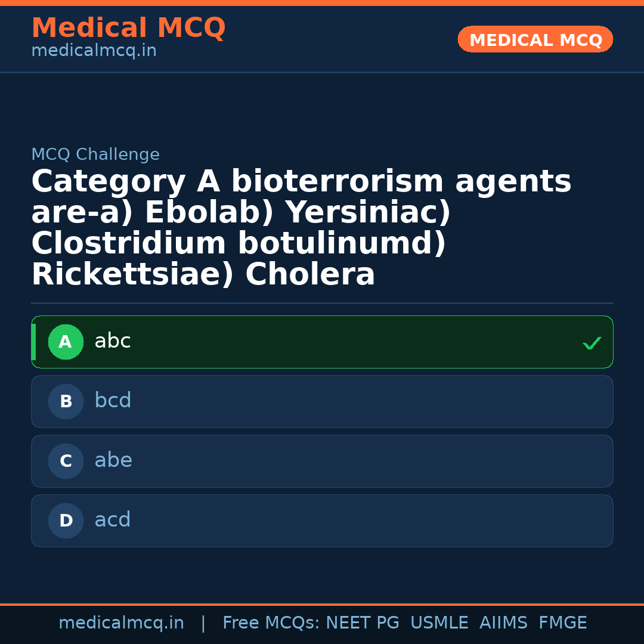Select the green A circle badge
Screen dimensions: 644x644
[x=66, y=342]
